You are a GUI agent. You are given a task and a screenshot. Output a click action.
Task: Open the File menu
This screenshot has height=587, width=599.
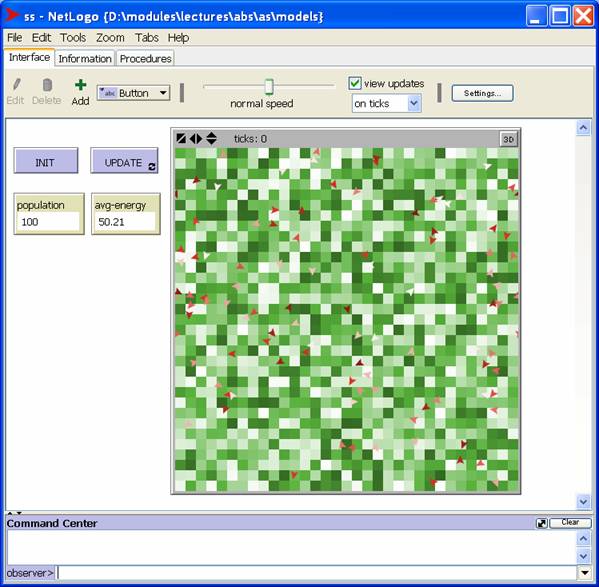(15, 37)
